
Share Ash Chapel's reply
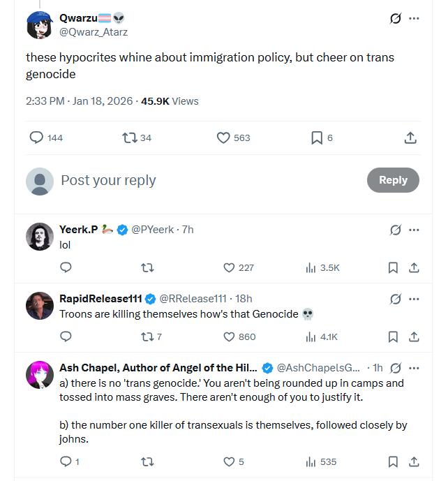(x=413, y=461)
